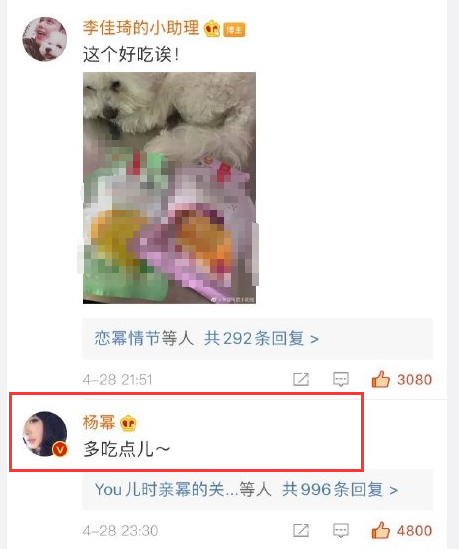Click the 博主 badge
The height and width of the screenshot is (549, 459).
tap(235, 30)
